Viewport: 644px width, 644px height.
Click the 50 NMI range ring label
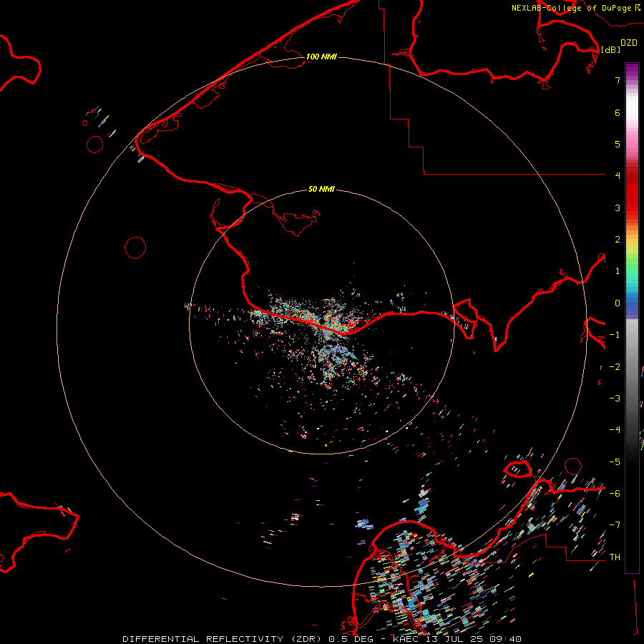coord(321,189)
